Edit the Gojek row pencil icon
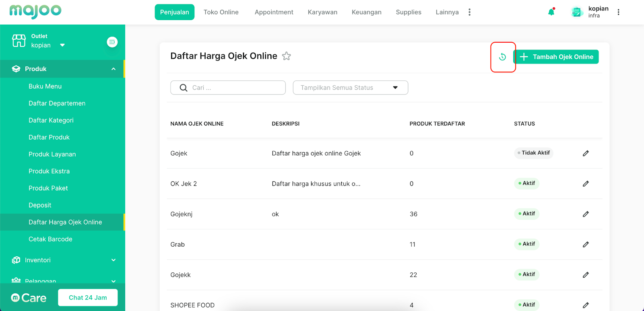This screenshot has height=311, width=644. (x=586, y=153)
